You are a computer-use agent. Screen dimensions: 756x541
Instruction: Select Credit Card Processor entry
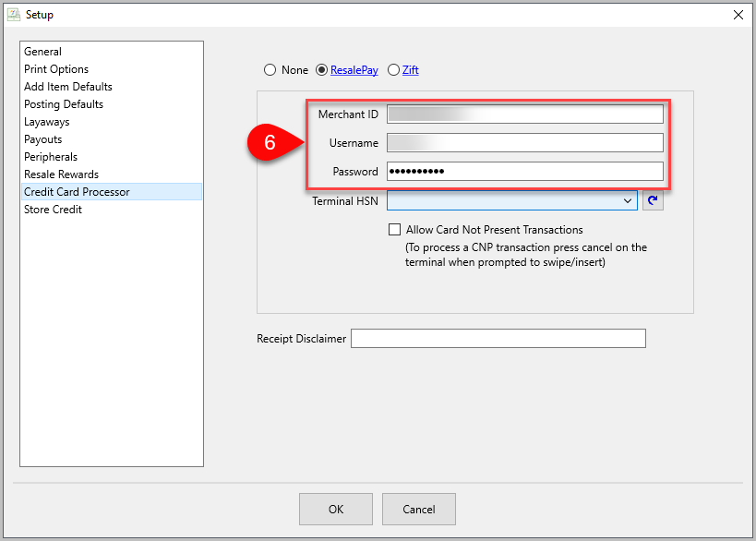[x=112, y=192]
